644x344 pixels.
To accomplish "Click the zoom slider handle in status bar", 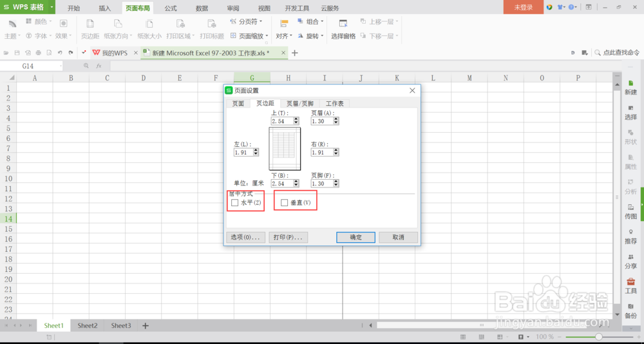I will [x=599, y=337].
